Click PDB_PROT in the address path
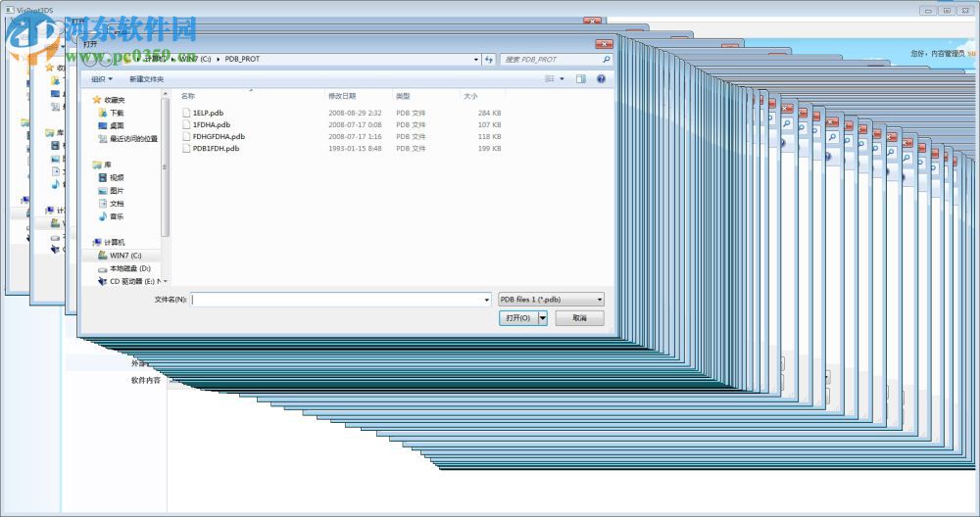 (242, 59)
